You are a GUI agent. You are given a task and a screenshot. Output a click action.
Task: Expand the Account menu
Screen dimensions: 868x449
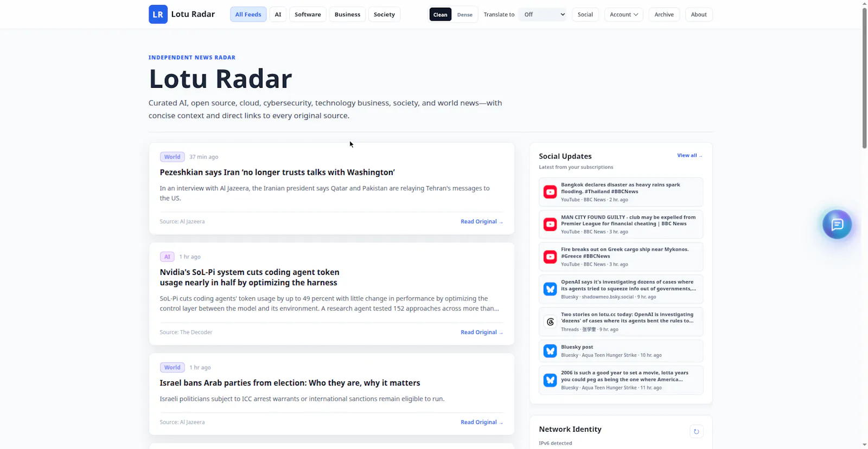click(x=624, y=15)
